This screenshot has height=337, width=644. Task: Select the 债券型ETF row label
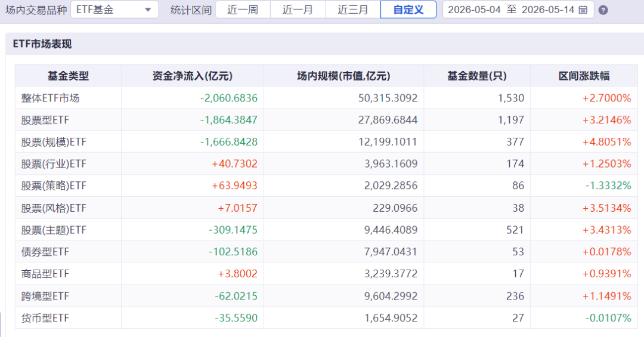pyautogui.click(x=45, y=252)
